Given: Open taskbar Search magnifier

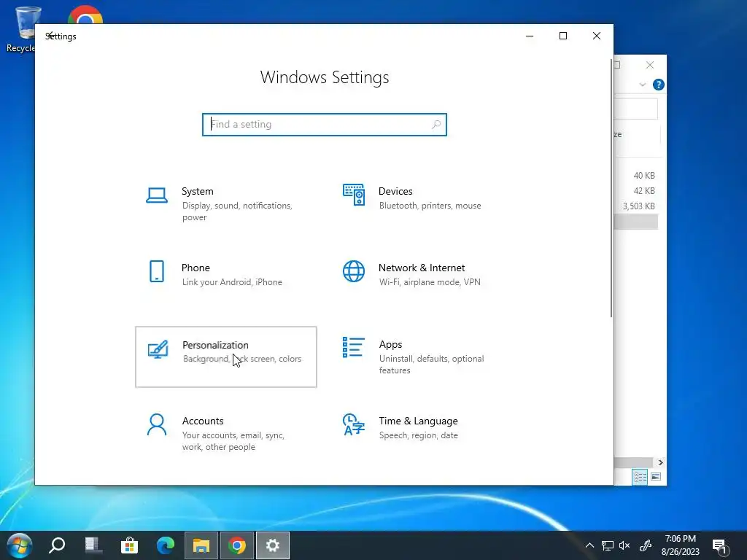Looking at the screenshot, I should point(57,545).
